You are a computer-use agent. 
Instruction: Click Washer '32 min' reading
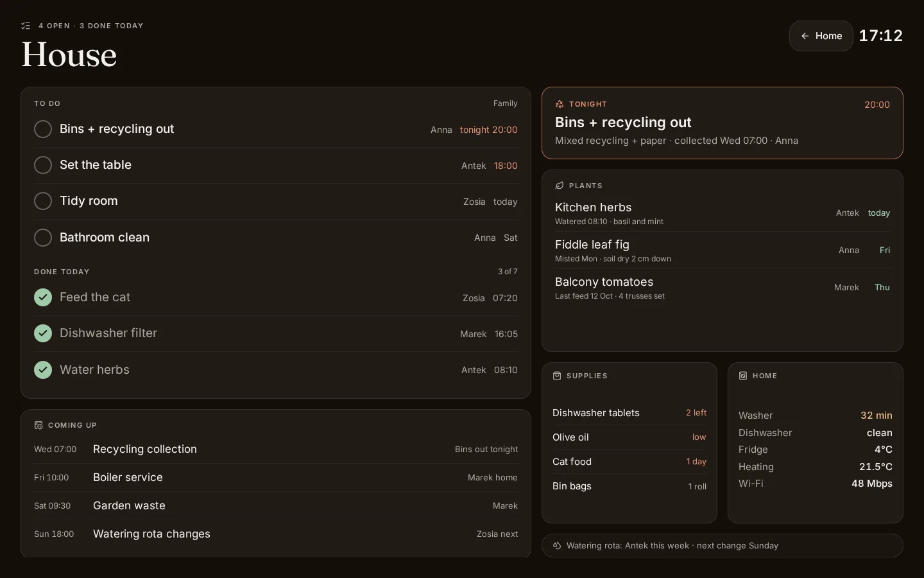876,416
